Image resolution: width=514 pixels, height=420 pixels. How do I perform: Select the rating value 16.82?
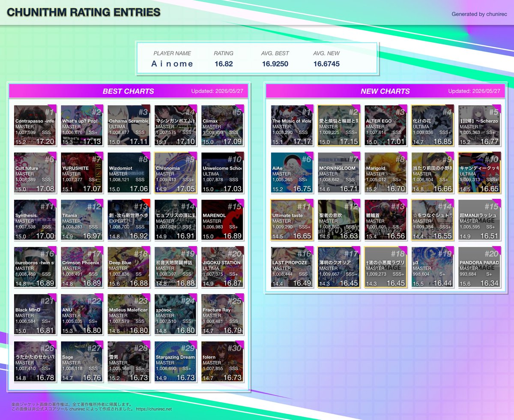pos(224,64)
